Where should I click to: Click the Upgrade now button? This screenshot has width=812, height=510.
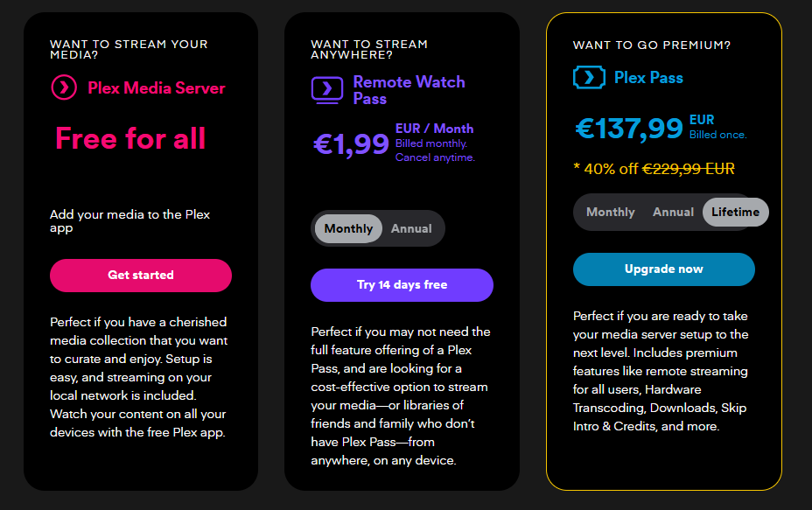point(663,269)
